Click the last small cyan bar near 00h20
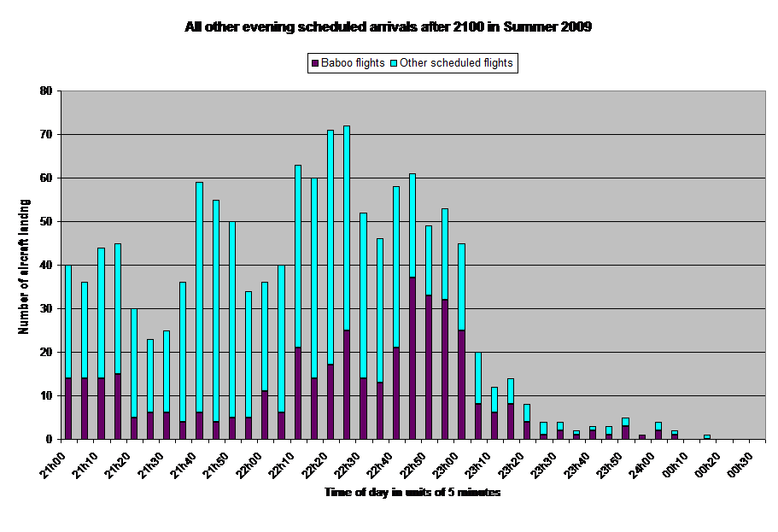 click(707, 436)
